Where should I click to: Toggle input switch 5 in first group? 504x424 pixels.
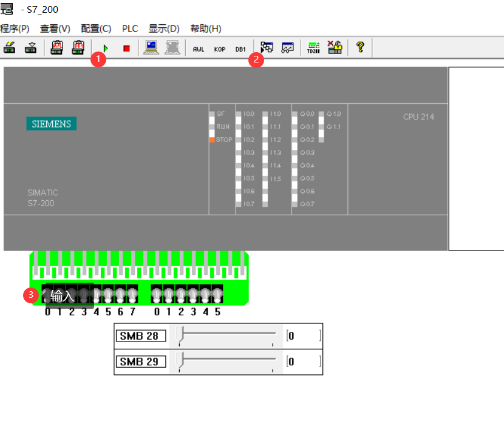pyautogui.click(x=108, y=294)
